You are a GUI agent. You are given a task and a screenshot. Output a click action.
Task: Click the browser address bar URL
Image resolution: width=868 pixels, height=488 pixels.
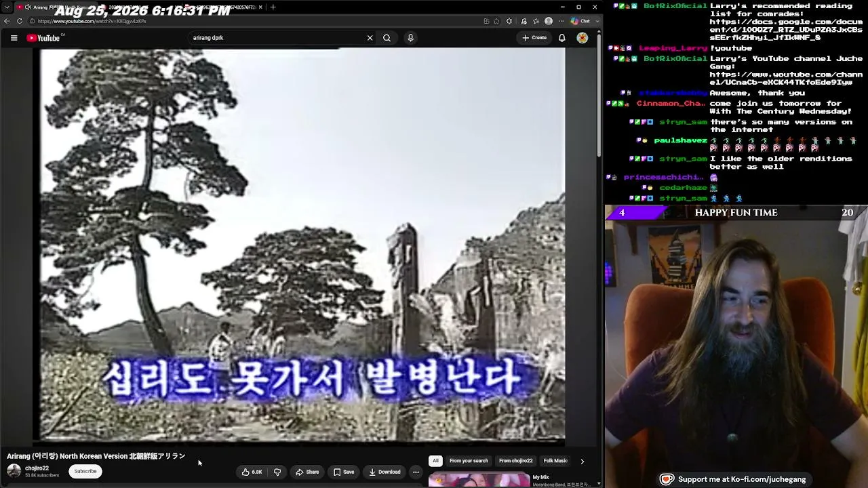click(92, 21)
